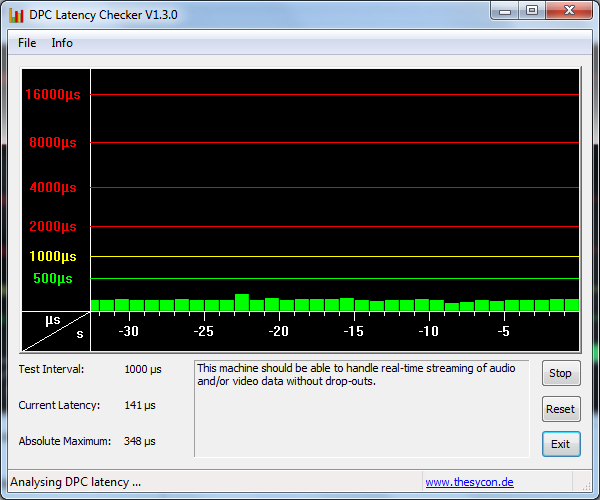Image resolution: width=600 pixels, height=500 pixels.
Task: Click the Reset button
Action: click(561, 409)
